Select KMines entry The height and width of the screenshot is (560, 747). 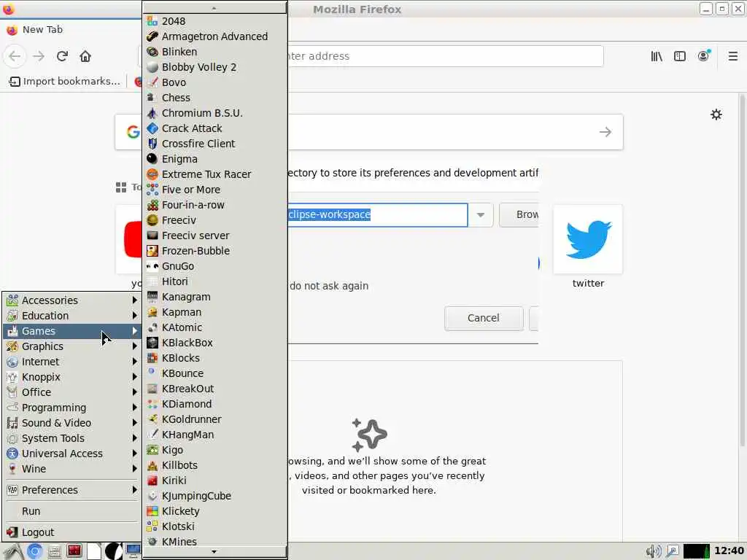215,542
